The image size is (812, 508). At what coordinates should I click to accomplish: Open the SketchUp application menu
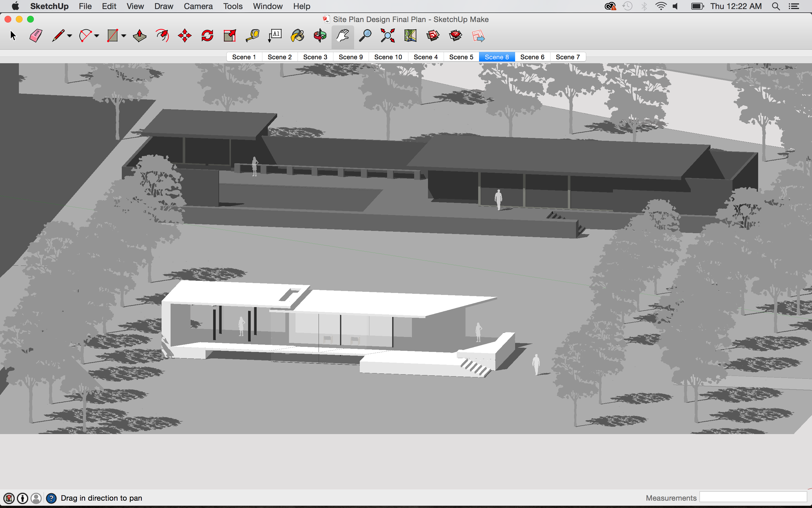pos(49,6)
